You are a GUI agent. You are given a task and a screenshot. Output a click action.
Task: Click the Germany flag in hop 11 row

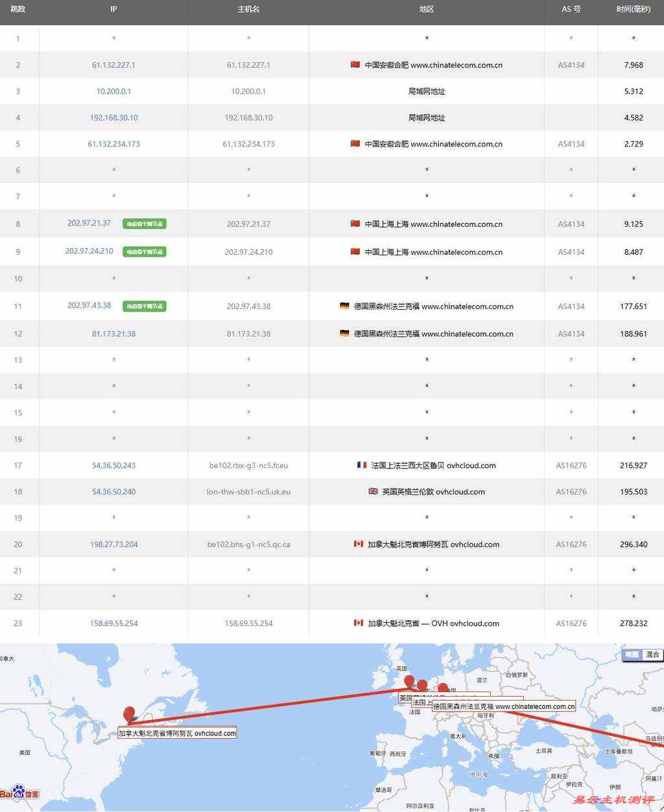pos(344,306)
